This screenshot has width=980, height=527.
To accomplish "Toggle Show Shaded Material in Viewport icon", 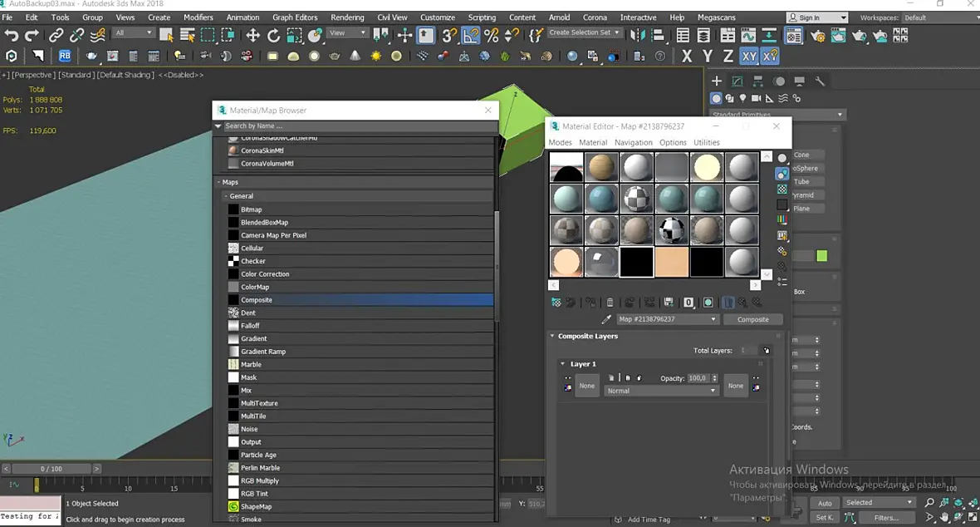I will point(708,303).
